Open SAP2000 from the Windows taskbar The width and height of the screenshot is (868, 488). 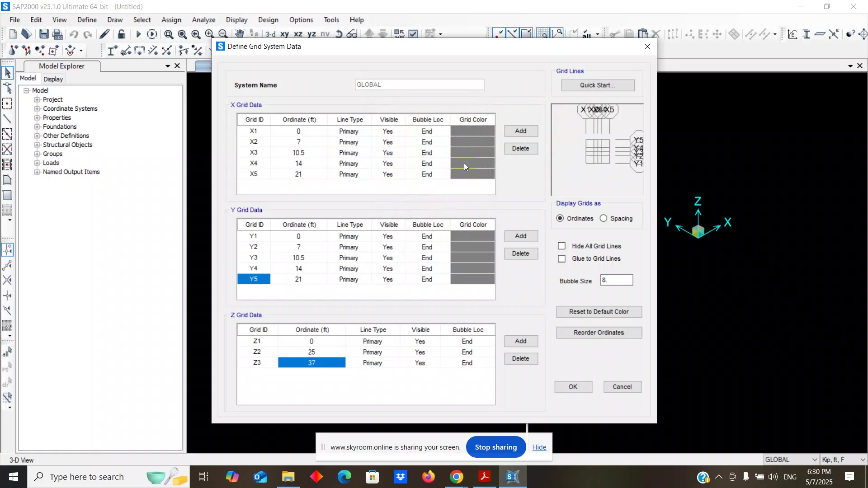(512, 477)
